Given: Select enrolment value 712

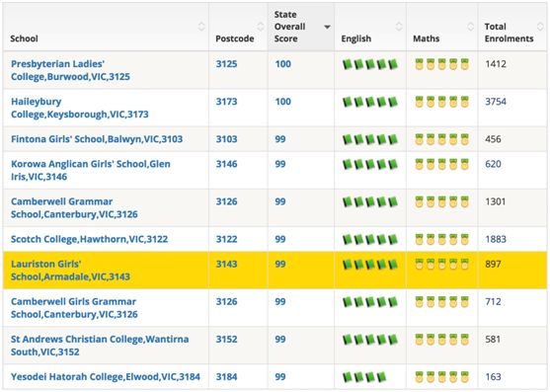Looking at the screenshot, I should click(x=493, y=301).
